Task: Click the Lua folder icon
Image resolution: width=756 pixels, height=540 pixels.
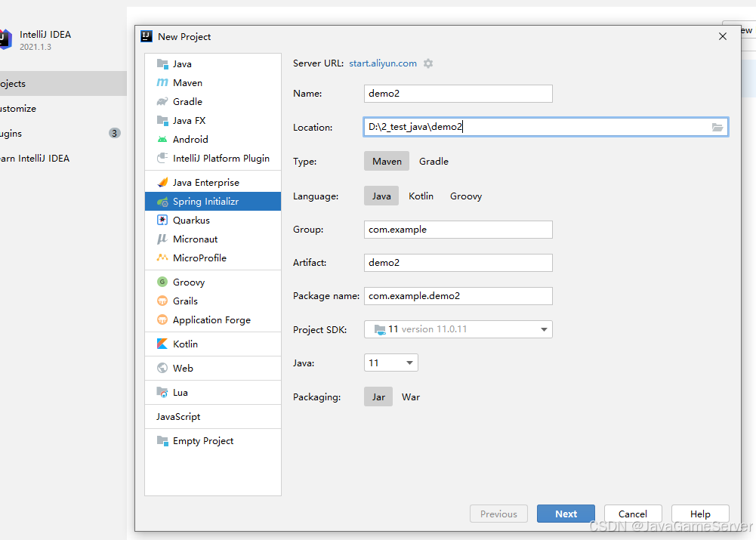Action: (162, 392)
